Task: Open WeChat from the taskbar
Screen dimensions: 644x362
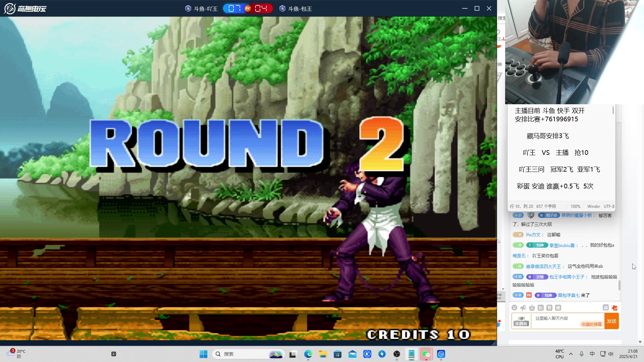Action: [x=426, y=354]
